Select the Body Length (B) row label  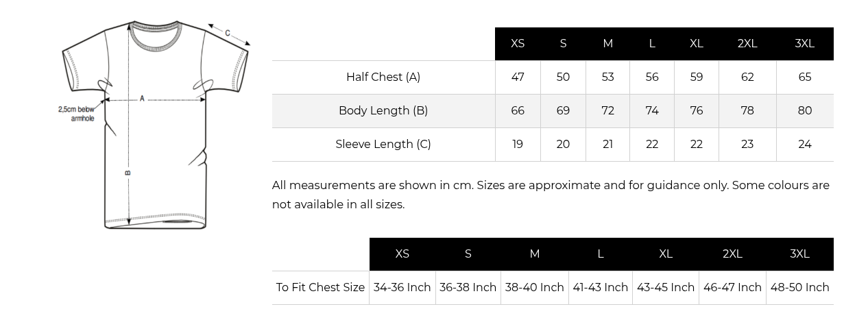[x=383, y=110]
